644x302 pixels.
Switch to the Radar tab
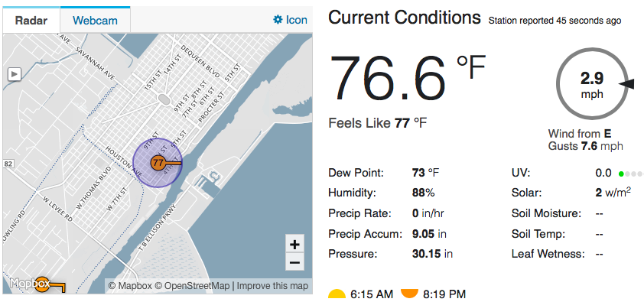pos(31,20)
